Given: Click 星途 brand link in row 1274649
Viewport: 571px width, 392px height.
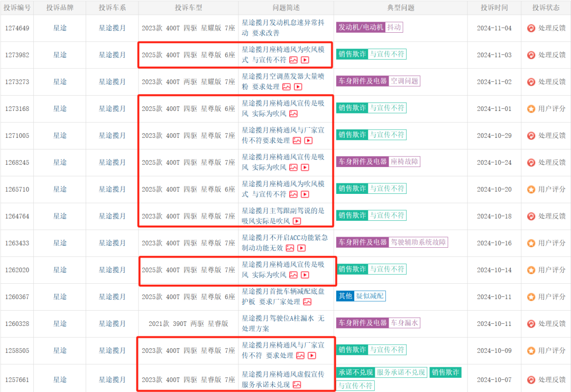Looking at the screenshot, I should [60, 28].
